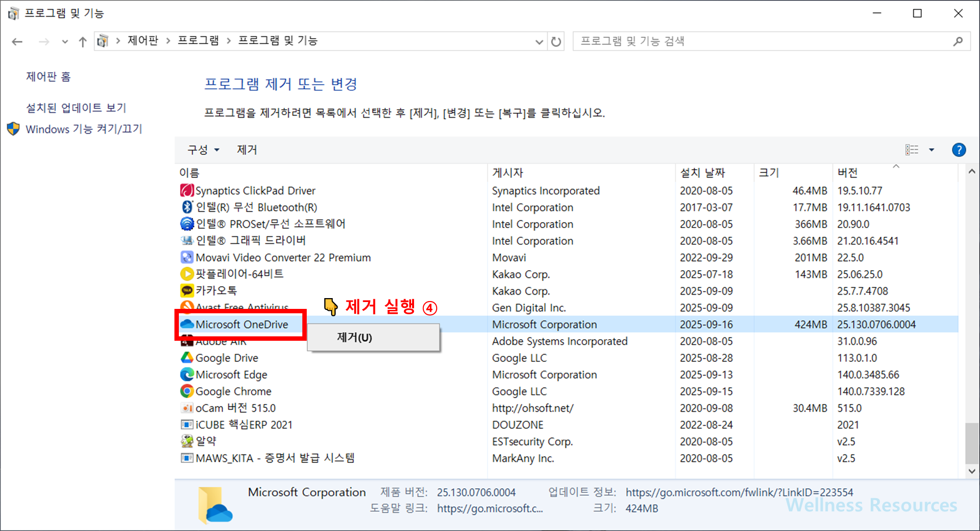Select the Microsoft OneDrive row
Image resolution: width=980 pixels, height=531 pixels.
coord(566,324)
